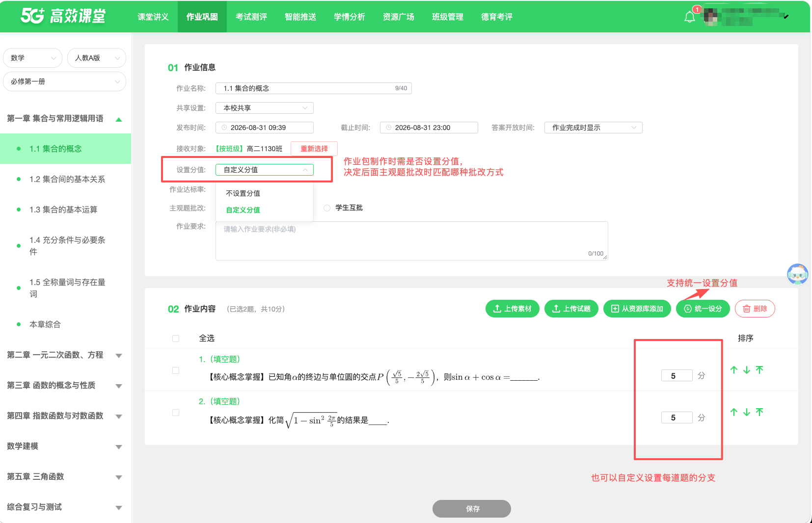Click the red 删除 button
Image resolution: width=812 pixels, height=523 pixels.
(755, 309)
